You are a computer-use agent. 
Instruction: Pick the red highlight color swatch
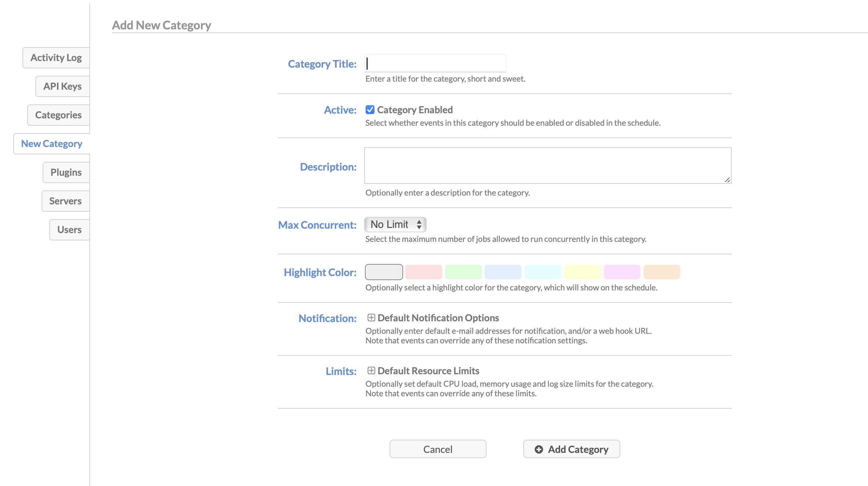point(423,272)
